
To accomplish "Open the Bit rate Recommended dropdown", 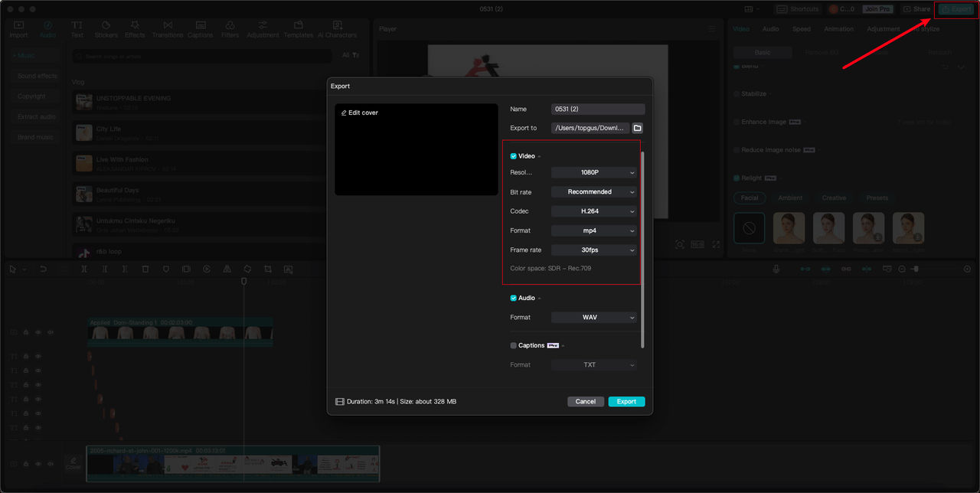I will tap(594, 191).
